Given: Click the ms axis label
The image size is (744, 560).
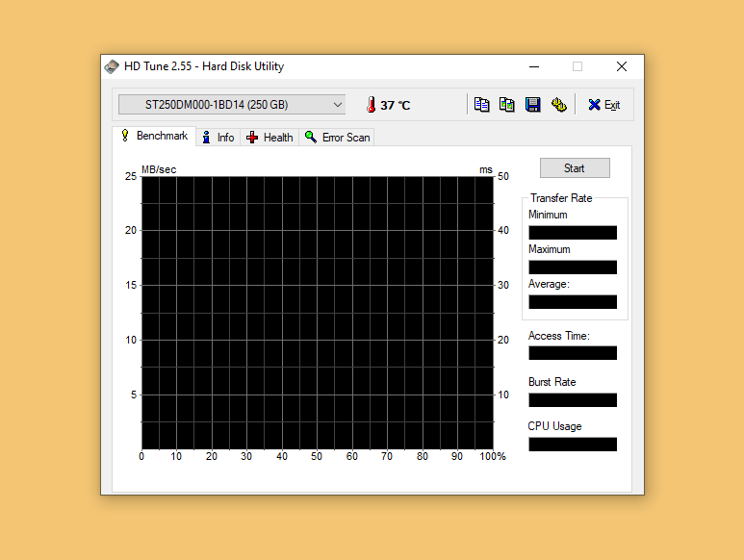Looking at the screenshot, I should click(486, 169).
